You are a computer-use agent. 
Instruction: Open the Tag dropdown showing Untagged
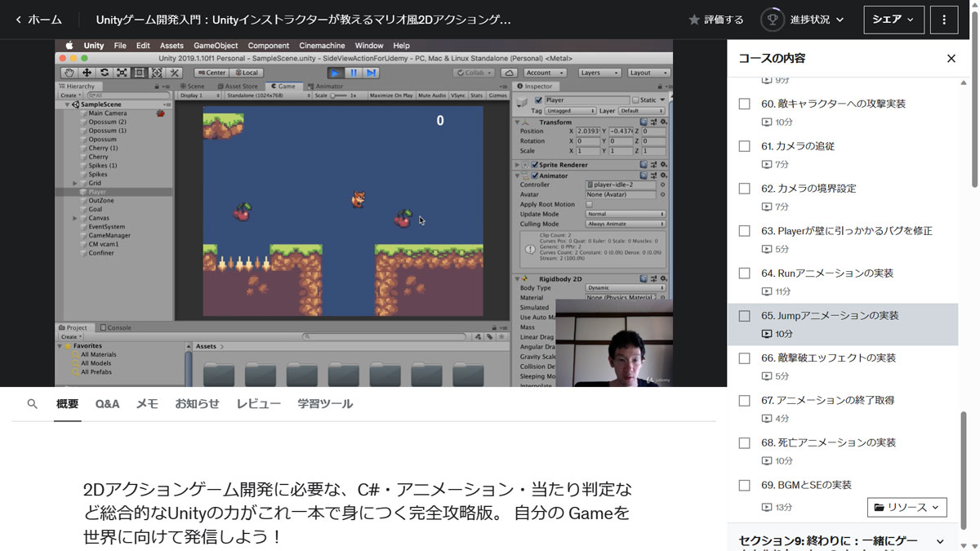point(570,110)
